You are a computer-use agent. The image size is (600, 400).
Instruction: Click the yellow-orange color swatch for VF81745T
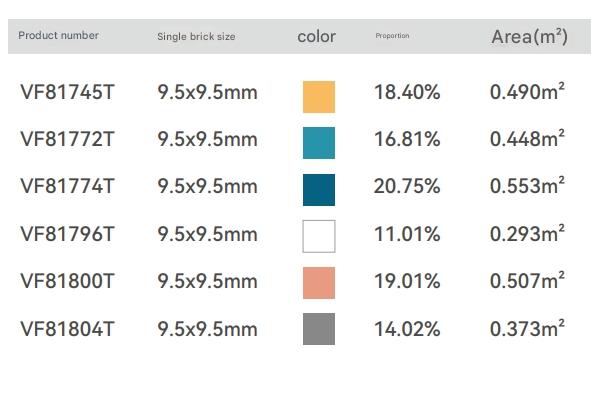click(x=319, y=97)
